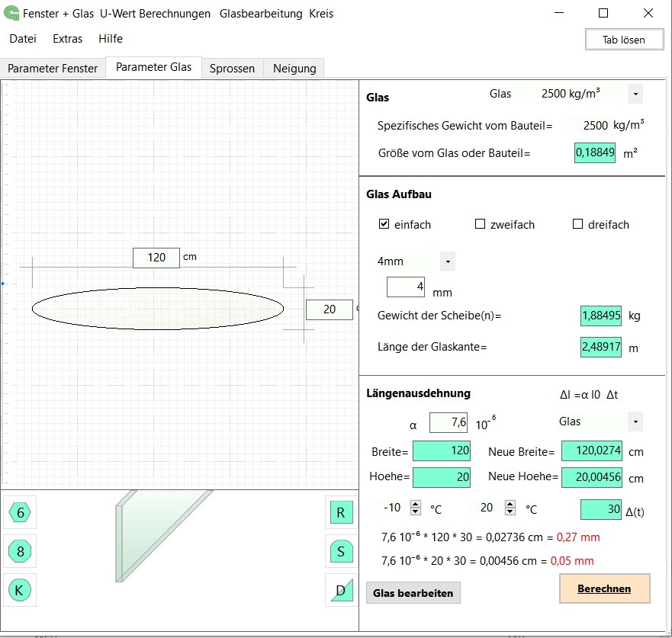672x638 pixels.
Task: Open the Datei menu
Action: click(23, 39)
